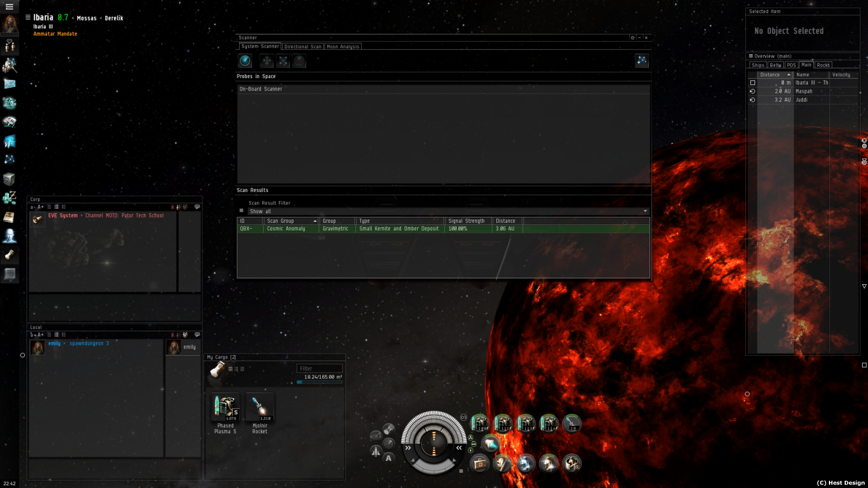Select System Scanner tab
The width and height of the screenshot is (868, 488).
point(260,46)
